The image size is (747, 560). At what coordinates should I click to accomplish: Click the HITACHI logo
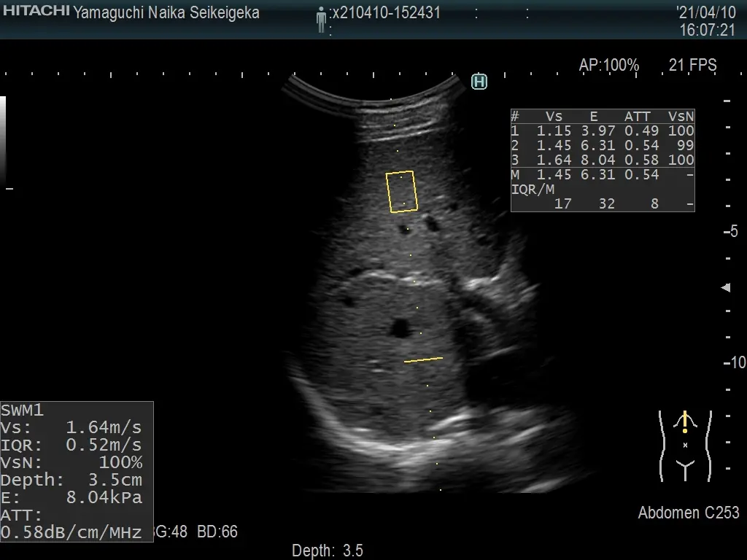click(36, 11)
